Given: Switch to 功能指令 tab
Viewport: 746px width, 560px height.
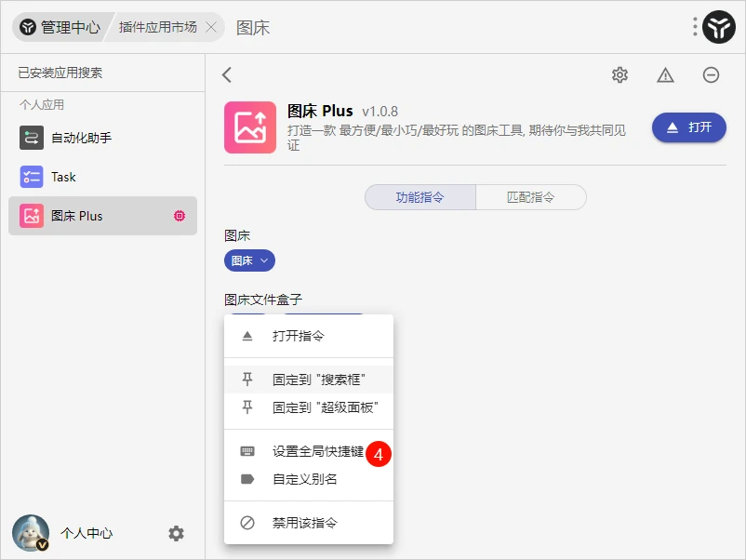Looking at the screenshot, I should click(x=420, y=197).
